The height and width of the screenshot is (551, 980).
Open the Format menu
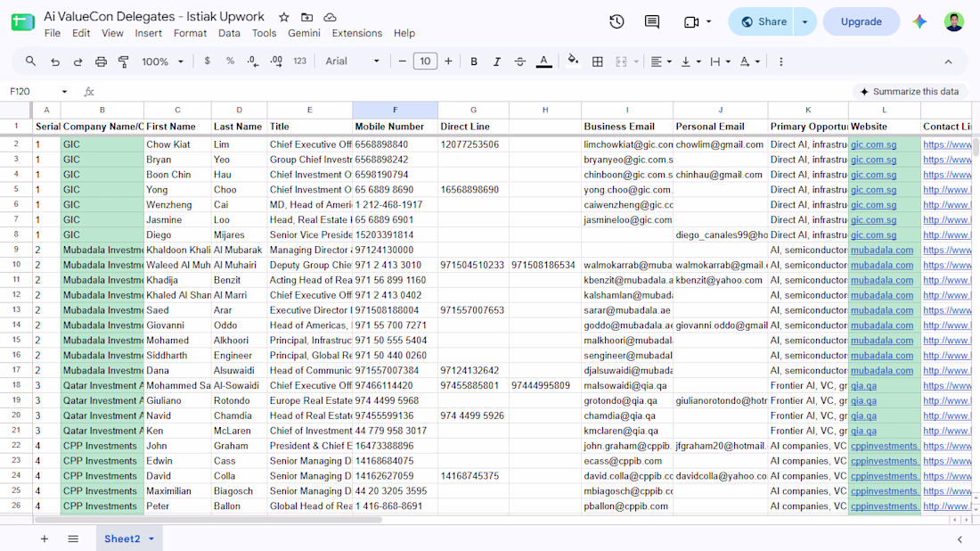click(190, 33)
